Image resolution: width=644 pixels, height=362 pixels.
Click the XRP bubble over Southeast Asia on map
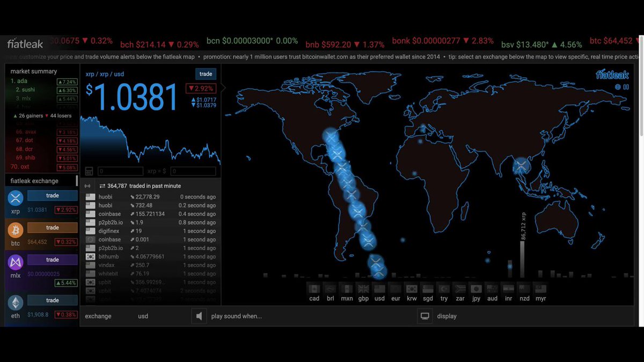[521, 167]
